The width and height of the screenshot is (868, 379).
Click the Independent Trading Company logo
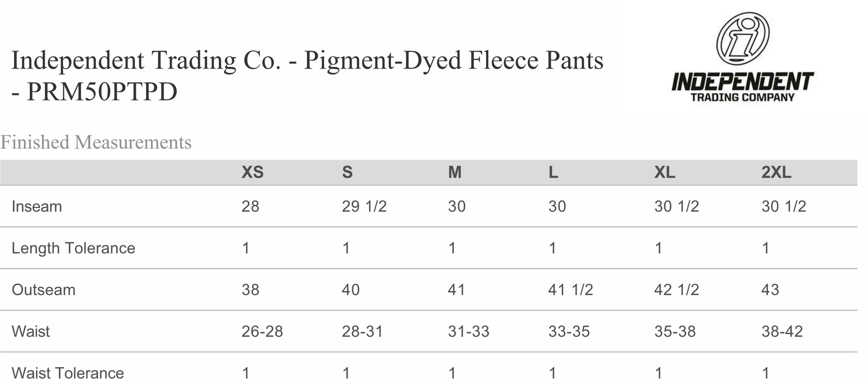tap(743, 57)
